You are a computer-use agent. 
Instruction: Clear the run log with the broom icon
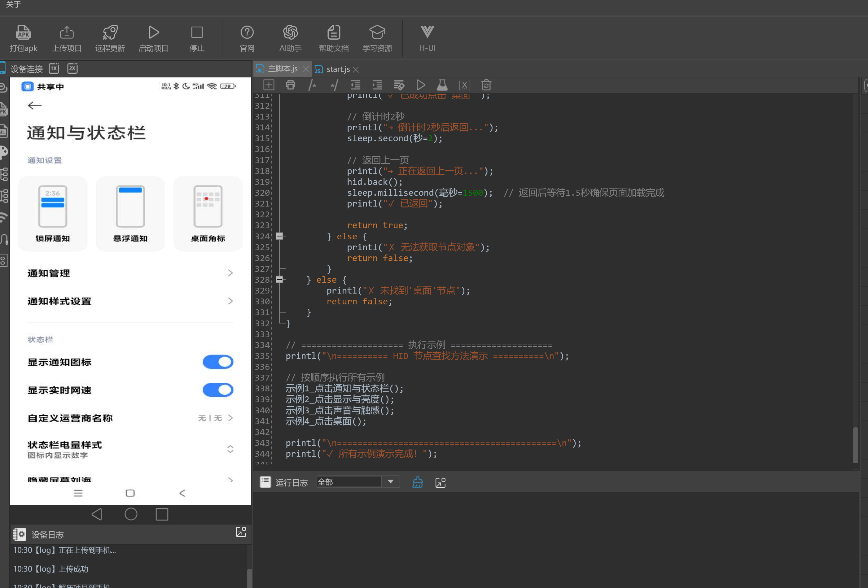pyautogui.click(x=418, y=482)
